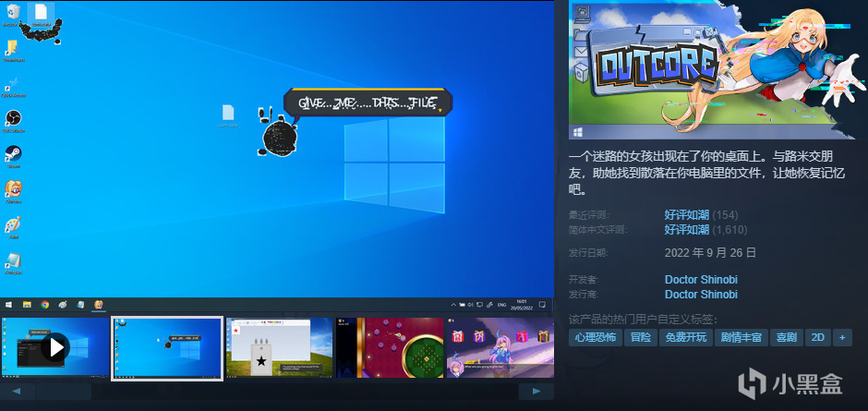This screenshot has width=868, height=411.
Task: Select the 免费开玩 tag
Action: 686,337
